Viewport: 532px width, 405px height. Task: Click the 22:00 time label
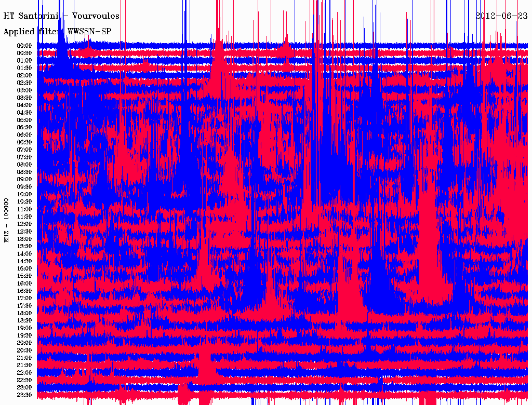point(24,372)
